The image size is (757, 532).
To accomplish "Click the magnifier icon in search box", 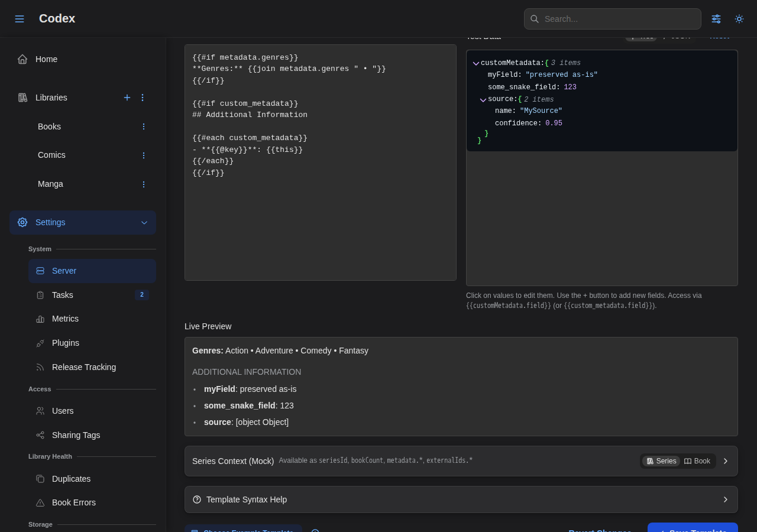I will tap(535, 19).
